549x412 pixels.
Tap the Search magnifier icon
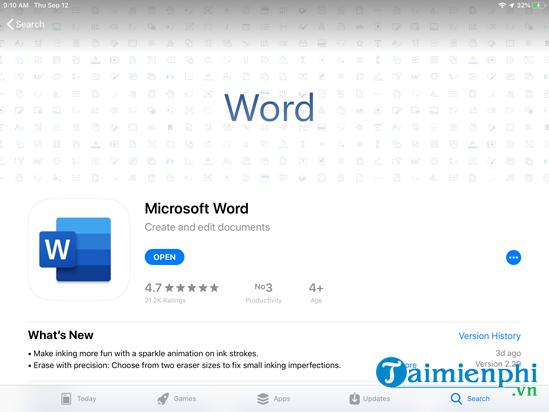pyautogui.click(x=456, y=399)
